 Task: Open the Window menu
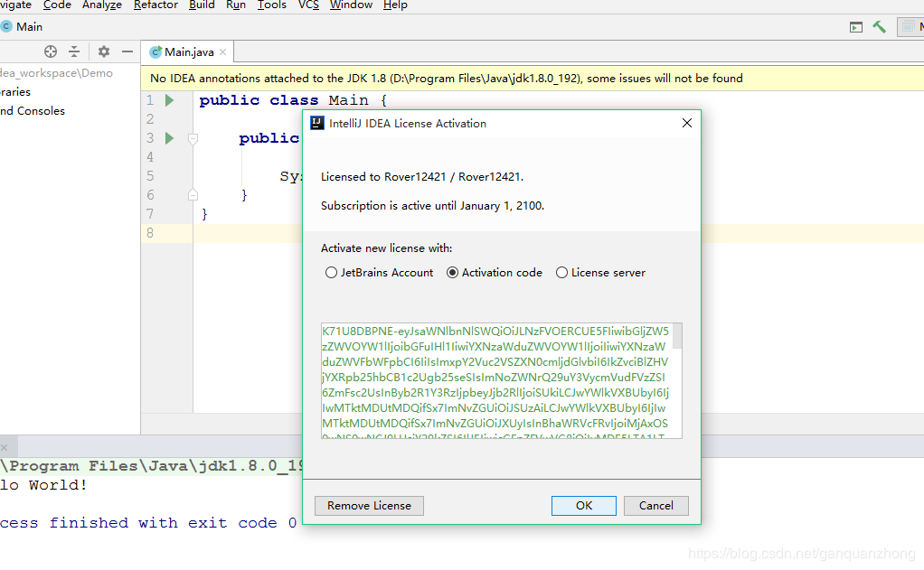(x=351, y=5)
